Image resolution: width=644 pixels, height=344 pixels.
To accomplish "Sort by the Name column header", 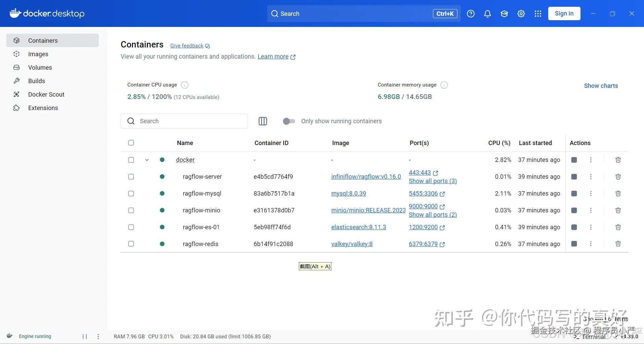I will (185, 143).
